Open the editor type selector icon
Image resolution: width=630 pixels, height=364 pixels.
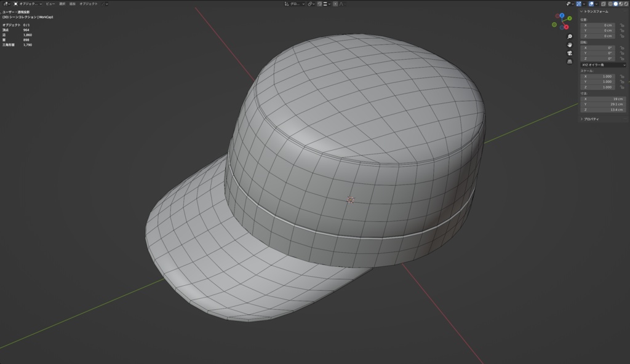pyautogui.click(x=6, y=4)
